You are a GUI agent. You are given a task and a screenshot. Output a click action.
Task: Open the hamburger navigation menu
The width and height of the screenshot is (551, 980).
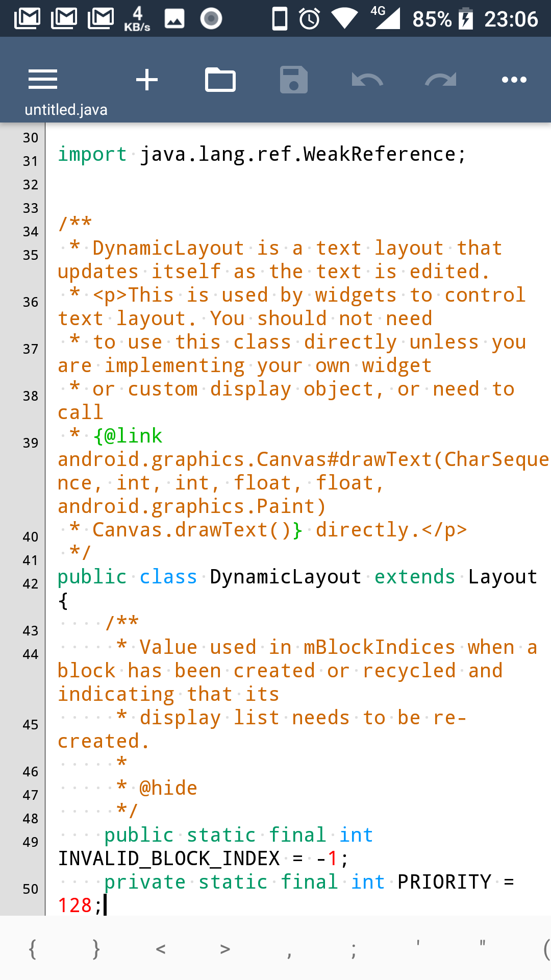click(43, 80)
